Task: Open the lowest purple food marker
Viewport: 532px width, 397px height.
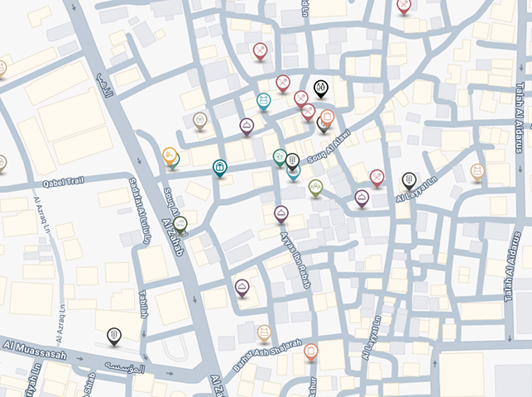Action: pos(242,288)
